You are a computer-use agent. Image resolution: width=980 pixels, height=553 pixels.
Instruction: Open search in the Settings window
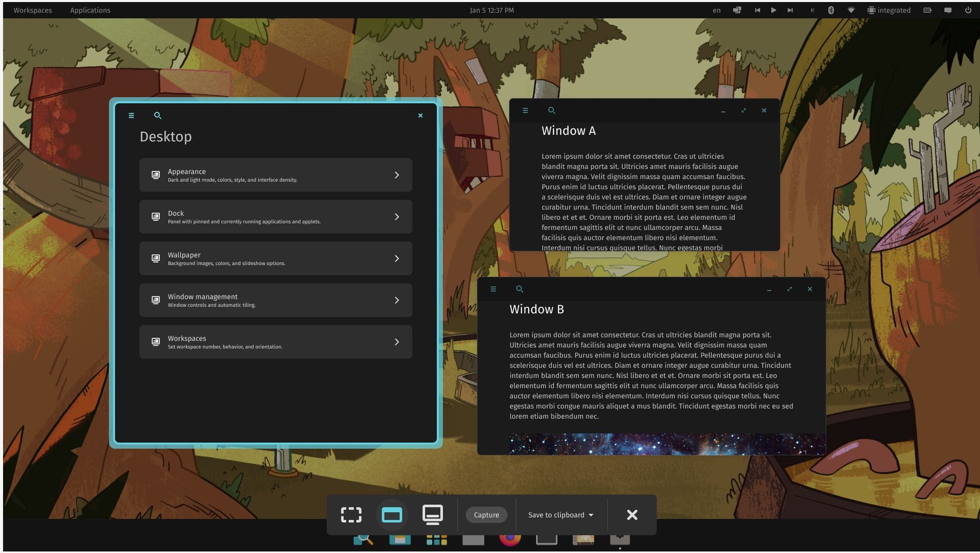(x=157, y=115)
